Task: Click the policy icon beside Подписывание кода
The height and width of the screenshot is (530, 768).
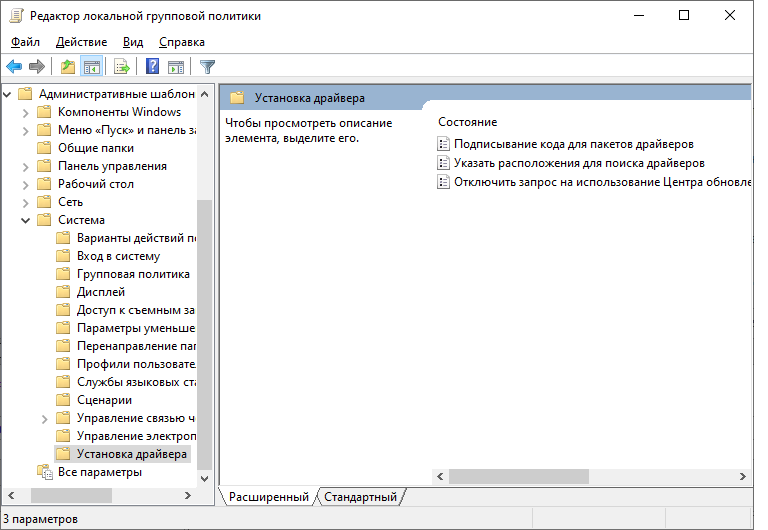Action: click(x=443, y=144)
